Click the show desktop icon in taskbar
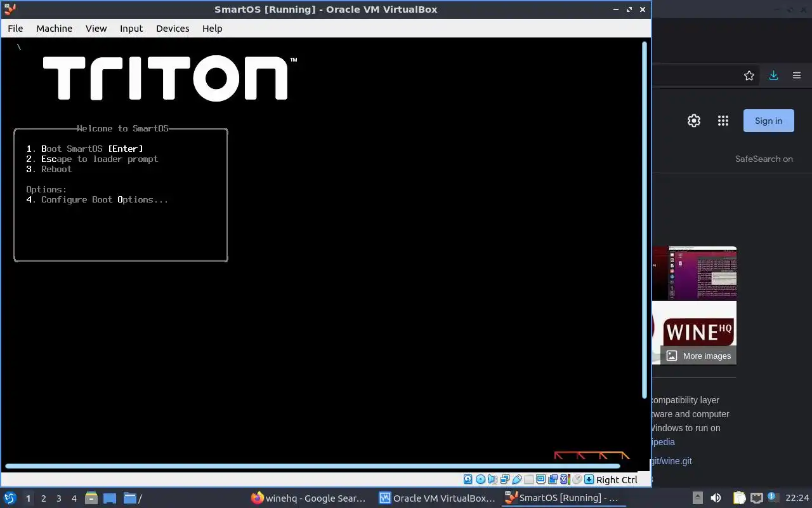 pos(110,498)
